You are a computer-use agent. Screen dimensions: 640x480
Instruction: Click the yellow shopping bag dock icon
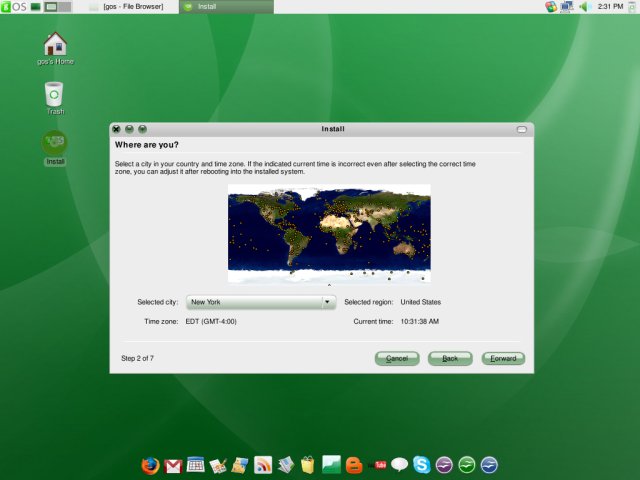308,465
